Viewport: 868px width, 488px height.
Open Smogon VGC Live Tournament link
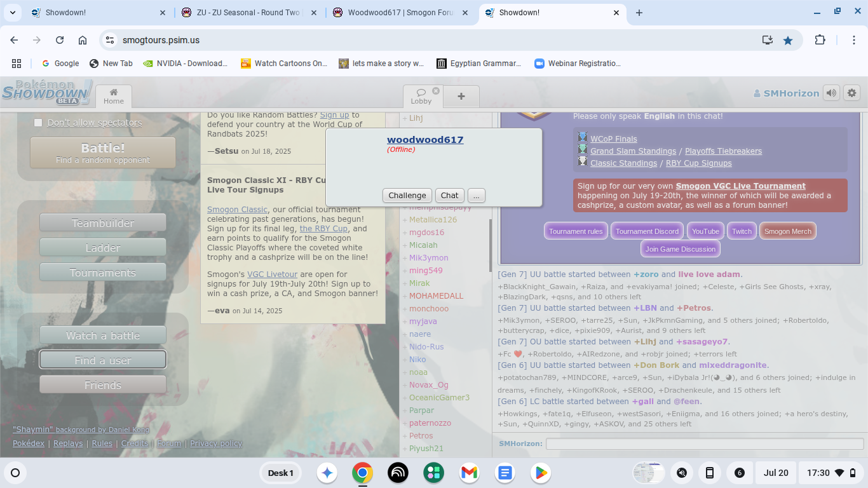coord(741,186)
